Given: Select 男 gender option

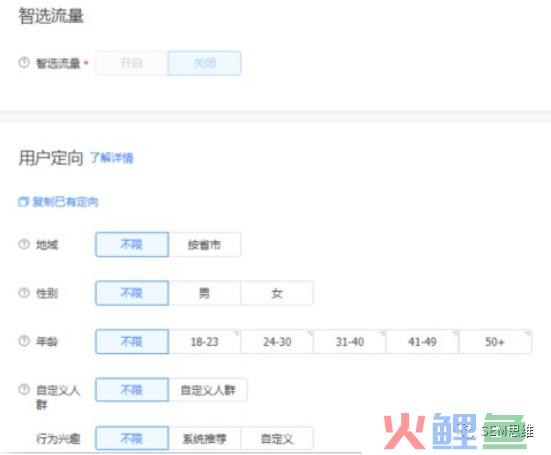Looking at the screenshot, I should click(205, 293).
